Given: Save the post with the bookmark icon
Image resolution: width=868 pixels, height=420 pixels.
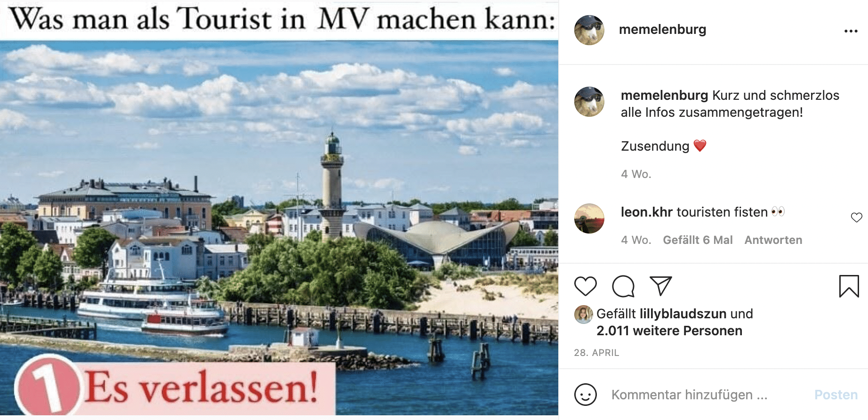Looking at the screenshot, I should point(849,286).
